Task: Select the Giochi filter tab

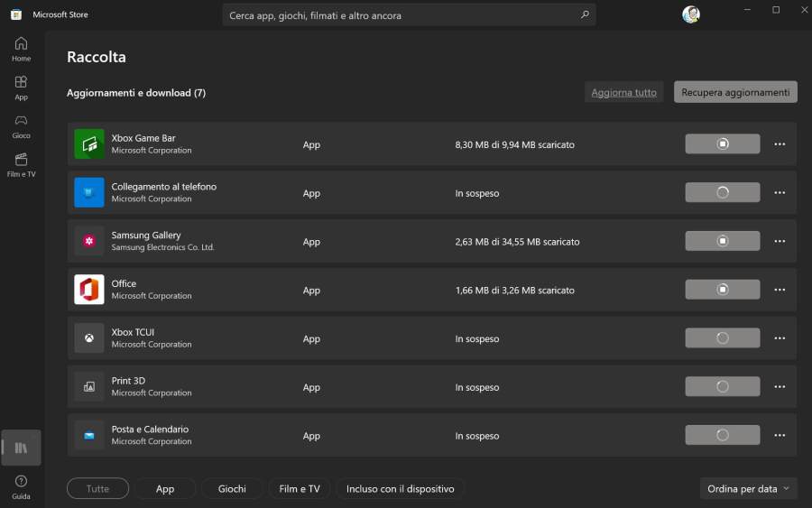Action: coord(232,489)
